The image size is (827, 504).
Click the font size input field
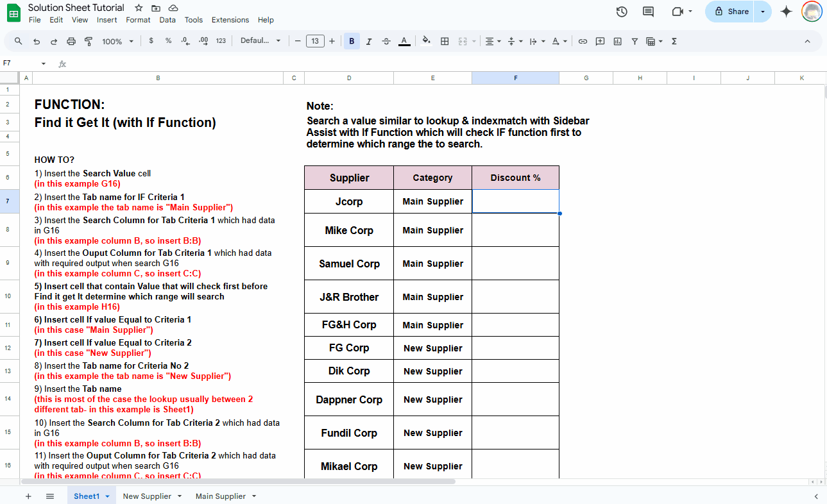[x=314, y=41]
